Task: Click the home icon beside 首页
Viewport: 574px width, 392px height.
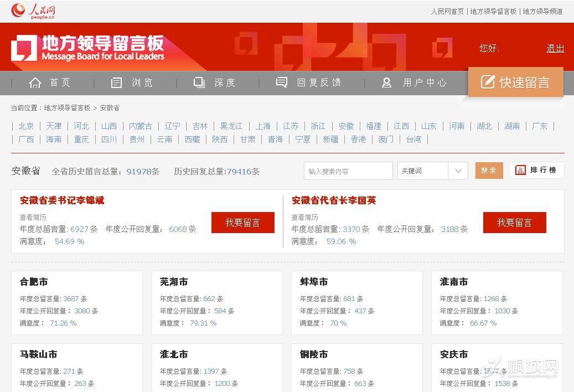Action: (35, 82)
